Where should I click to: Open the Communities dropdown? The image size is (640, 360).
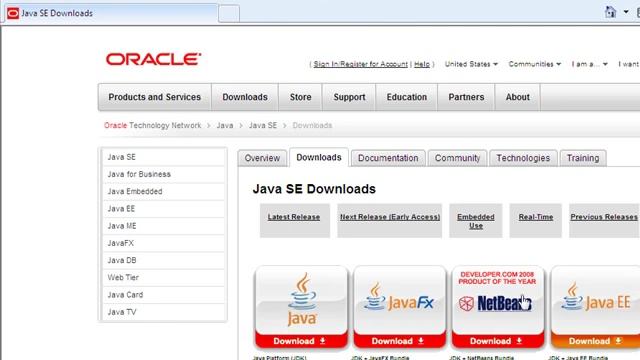point(535,64)
